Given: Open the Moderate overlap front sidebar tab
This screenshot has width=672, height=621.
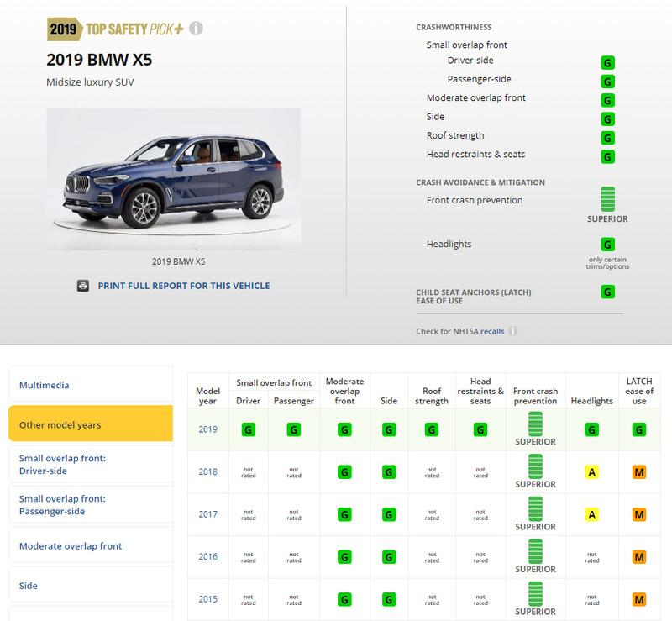Looking at the screenshot, I should point(91,545).
